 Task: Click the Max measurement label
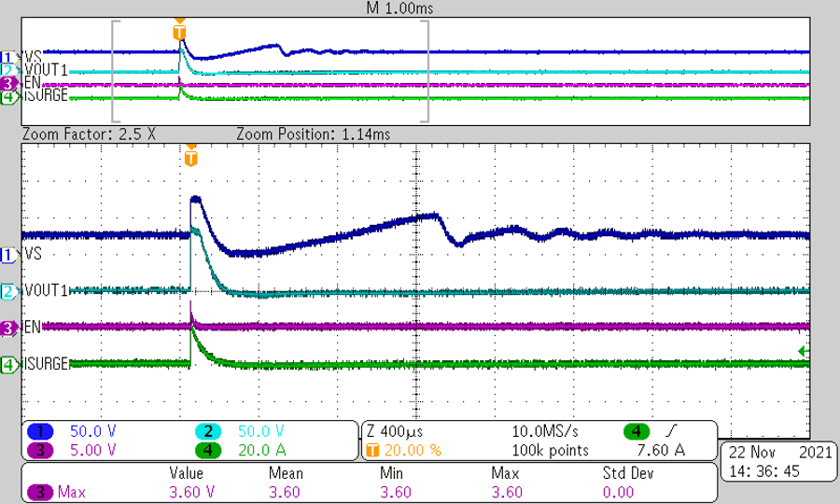(x=71, y=492)
